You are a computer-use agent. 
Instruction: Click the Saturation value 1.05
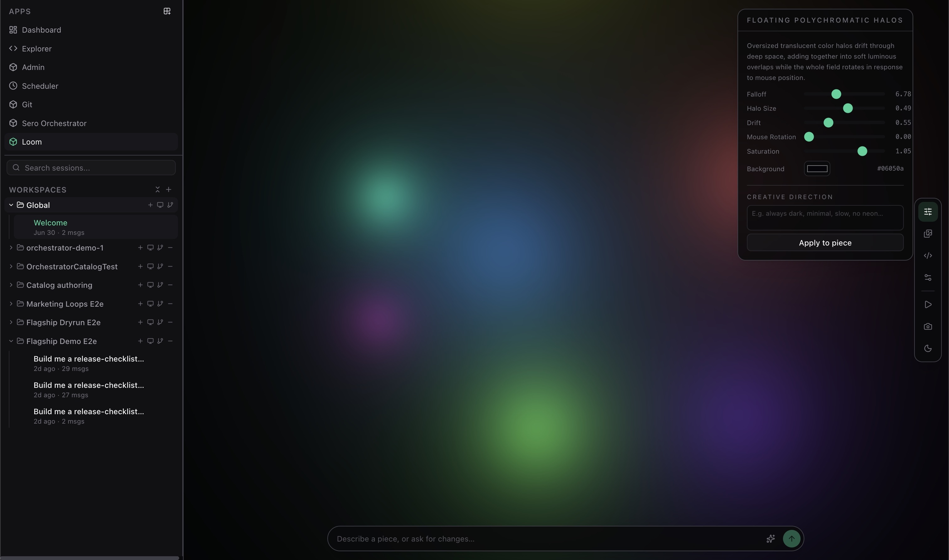(903, 151)
